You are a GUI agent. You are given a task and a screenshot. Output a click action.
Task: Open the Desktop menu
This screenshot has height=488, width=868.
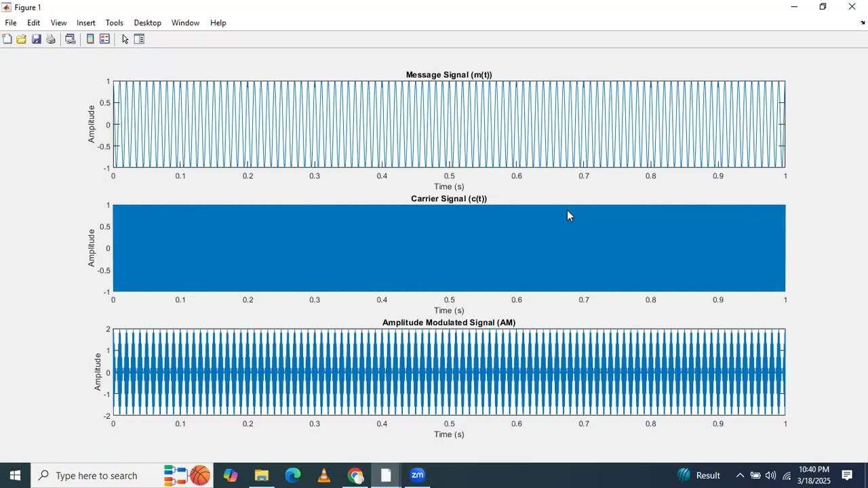(x=148, y=23)
